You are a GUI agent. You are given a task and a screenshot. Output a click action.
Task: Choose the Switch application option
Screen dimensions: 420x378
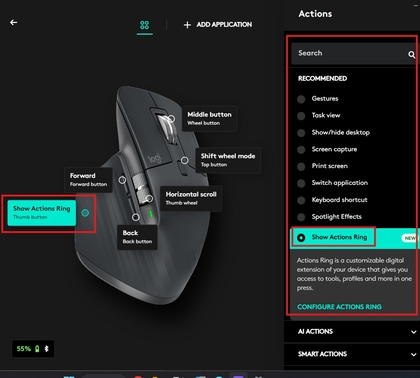click(x=301, y=183)
